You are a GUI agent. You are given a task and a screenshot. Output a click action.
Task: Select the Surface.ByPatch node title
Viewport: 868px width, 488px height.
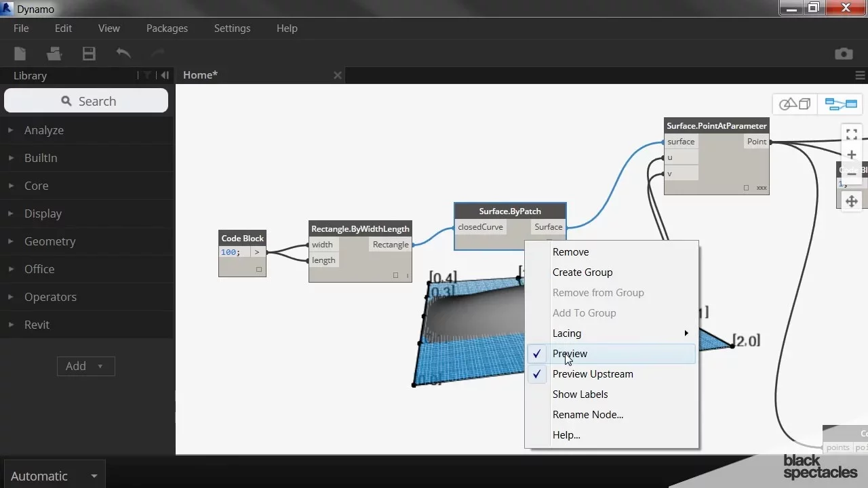coord(510,211)
